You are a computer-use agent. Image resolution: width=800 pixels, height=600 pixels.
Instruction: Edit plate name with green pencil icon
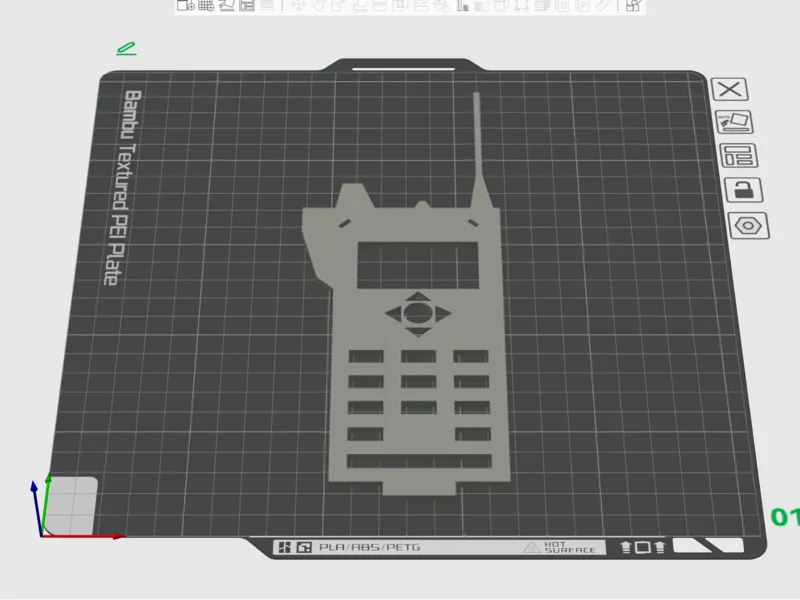click(127, 49)
